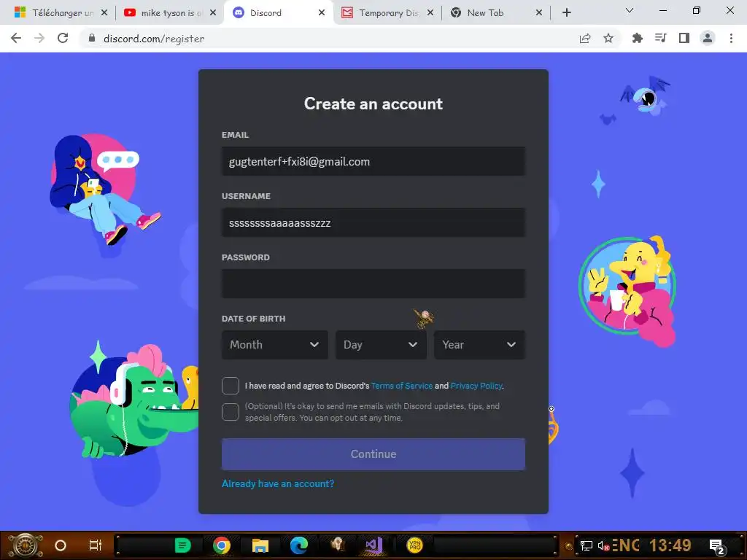Open the Chrome profile avatar
Viewport: 747px width, 560px height.
(x=708, y=38)
